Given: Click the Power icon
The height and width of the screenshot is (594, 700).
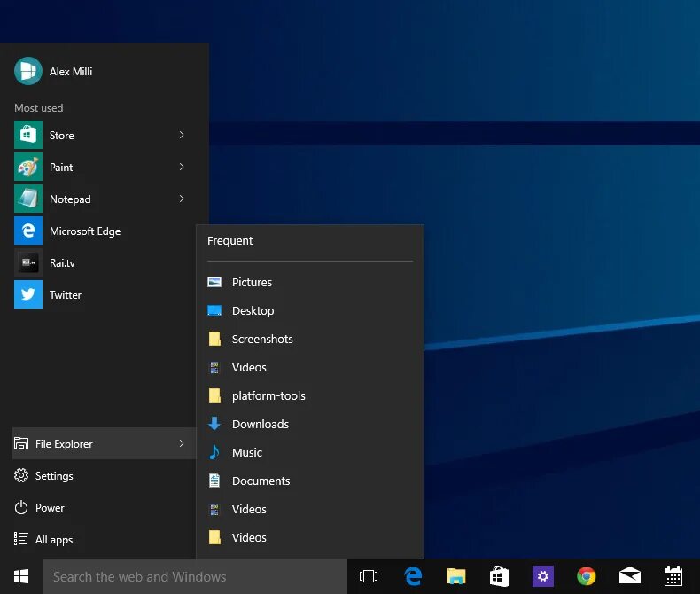Looking at the screenshot, I should coord(21,507).
